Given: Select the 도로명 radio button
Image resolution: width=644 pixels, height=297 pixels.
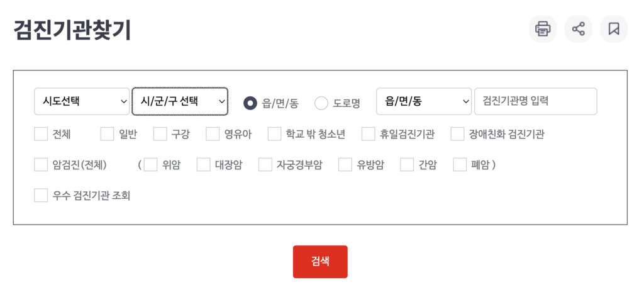Looking at the screenshot, I should click(x=321, y=103).
